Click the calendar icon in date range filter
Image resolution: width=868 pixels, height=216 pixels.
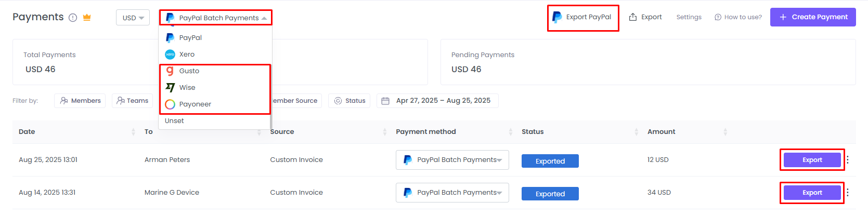[x=385, y=101]
